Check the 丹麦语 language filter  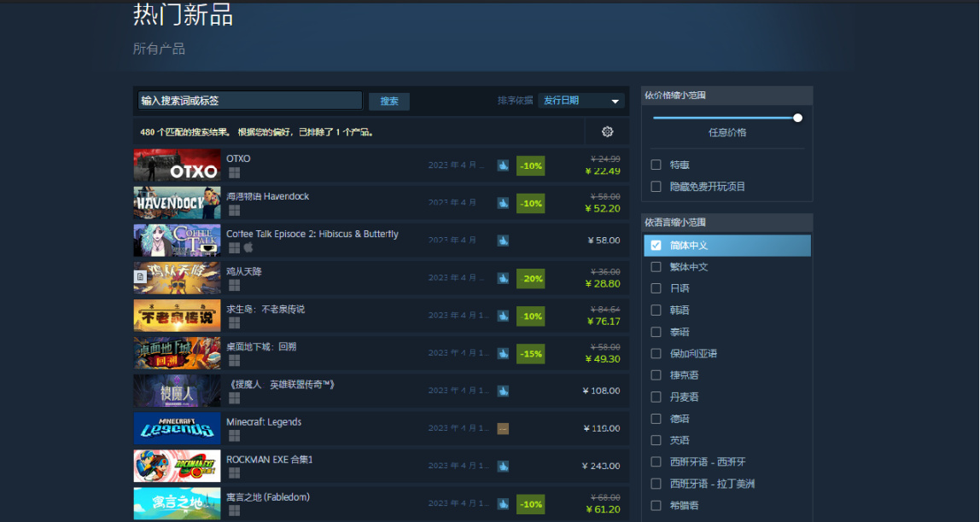click(656, 397)
